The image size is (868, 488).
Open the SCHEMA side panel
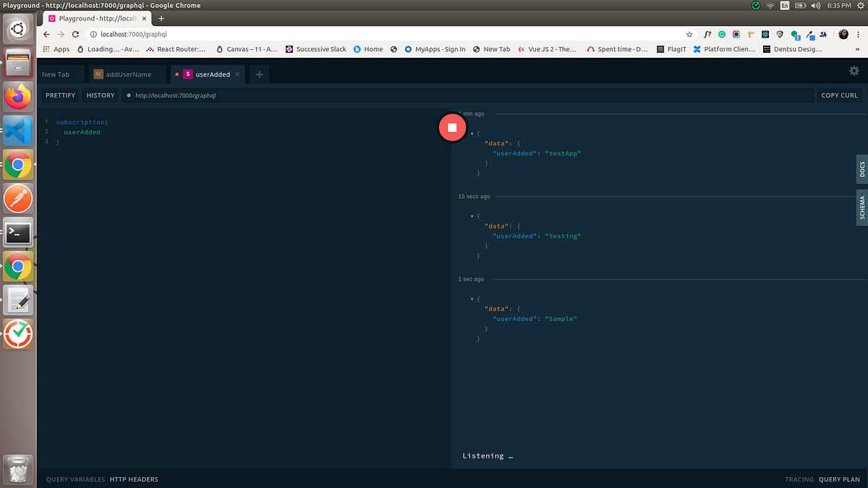tap(863, 208)
